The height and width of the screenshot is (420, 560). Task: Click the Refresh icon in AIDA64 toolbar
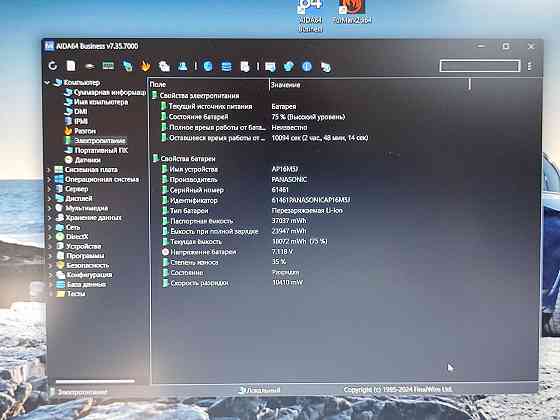53,66
